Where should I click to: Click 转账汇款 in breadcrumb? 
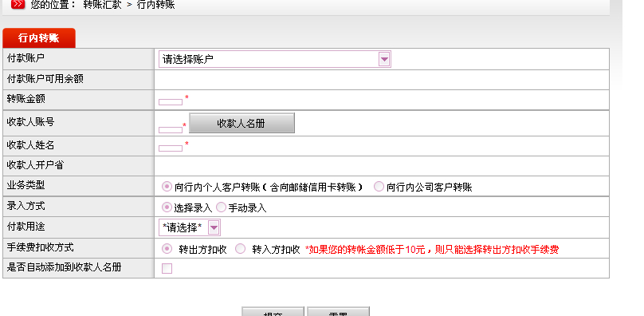pos(102,5)
